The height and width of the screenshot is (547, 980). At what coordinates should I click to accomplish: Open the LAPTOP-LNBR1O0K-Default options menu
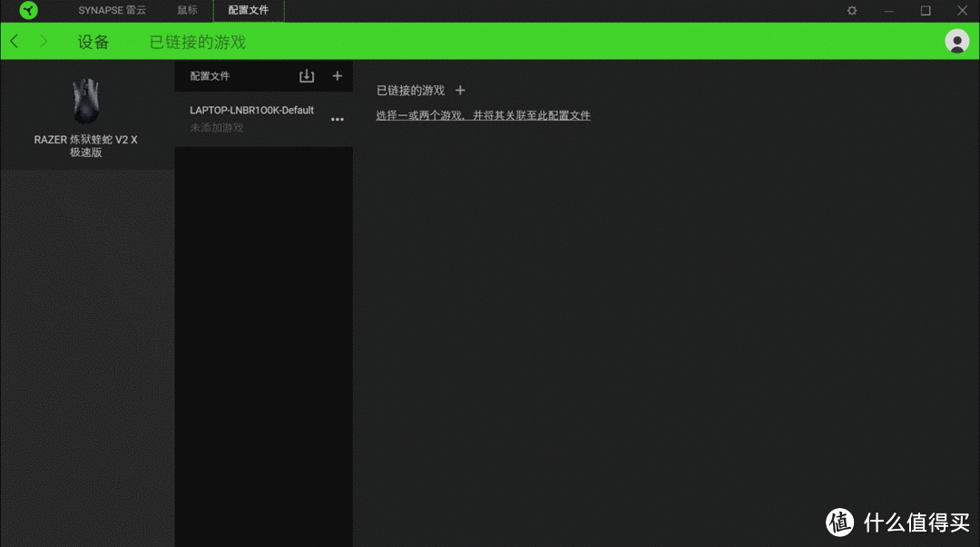coord(338,119)
